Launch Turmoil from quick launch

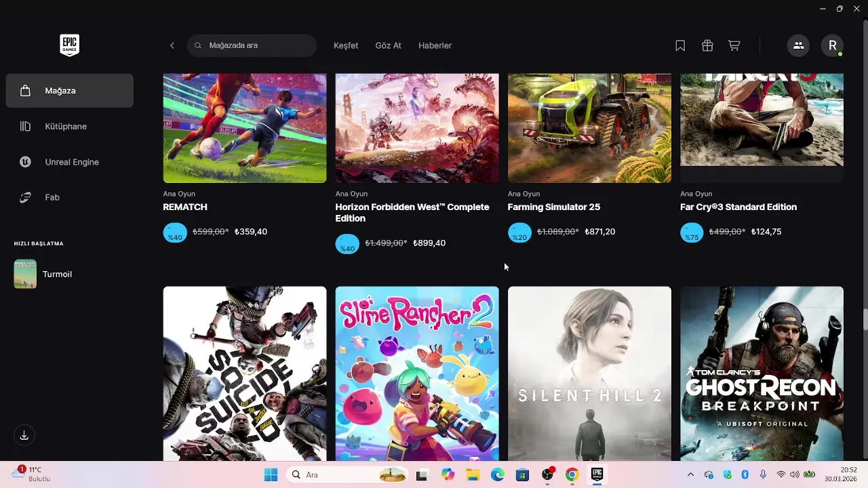point(43,274)
